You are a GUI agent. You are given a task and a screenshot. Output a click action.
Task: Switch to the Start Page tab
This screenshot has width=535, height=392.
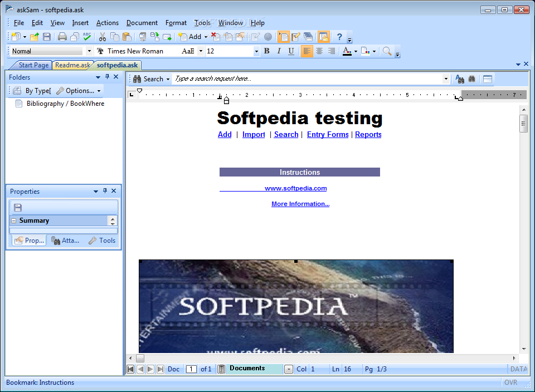[33, 65]
